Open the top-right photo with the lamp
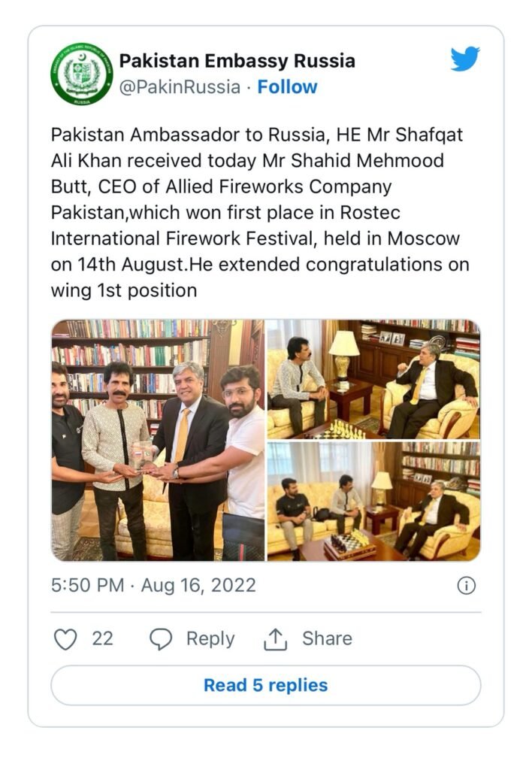Viewport: 532px width, 770px height. [x=373, y=378]
